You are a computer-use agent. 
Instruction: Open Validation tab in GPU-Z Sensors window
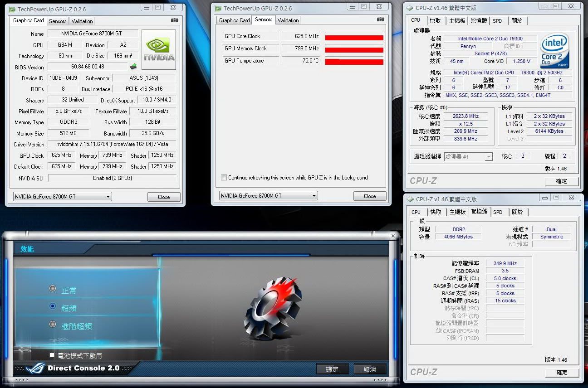(288, 20)
